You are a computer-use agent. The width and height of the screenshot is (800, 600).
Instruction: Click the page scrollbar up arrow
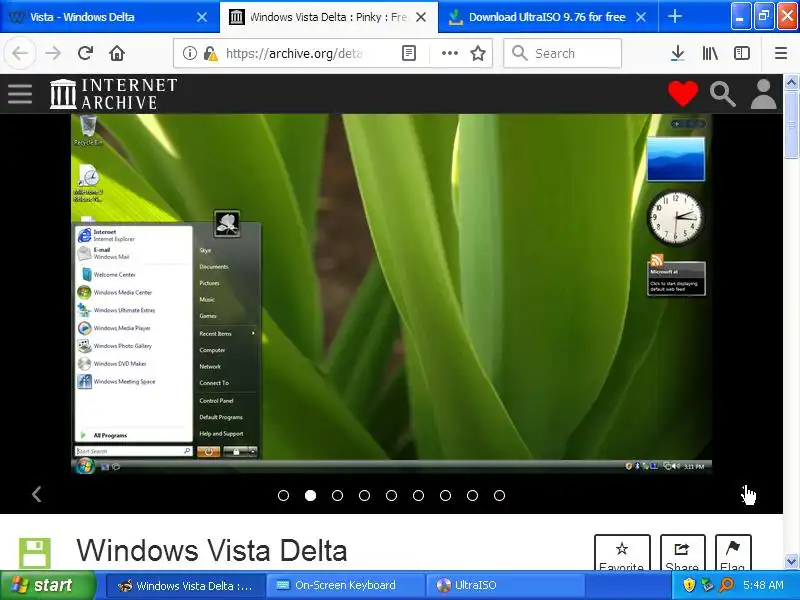[x=791, y=82]
